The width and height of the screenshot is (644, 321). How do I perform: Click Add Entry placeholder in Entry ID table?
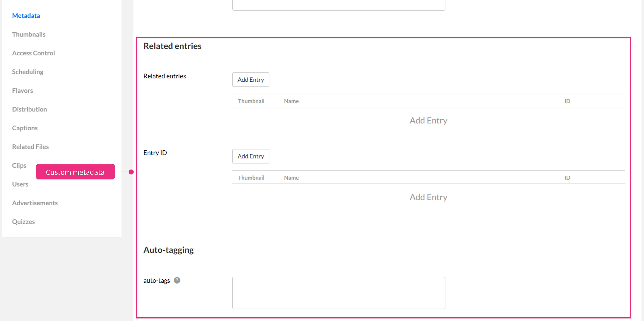pos(428,197)
